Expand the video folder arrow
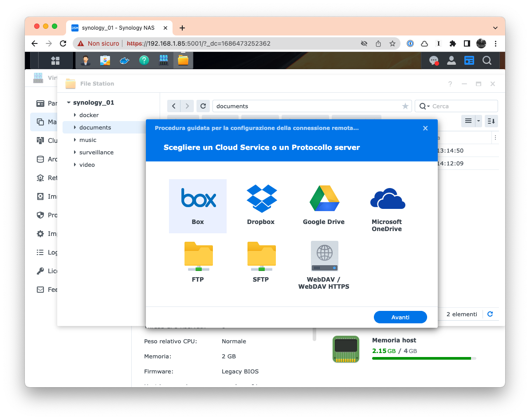530x420 pixels. (75, 165)
